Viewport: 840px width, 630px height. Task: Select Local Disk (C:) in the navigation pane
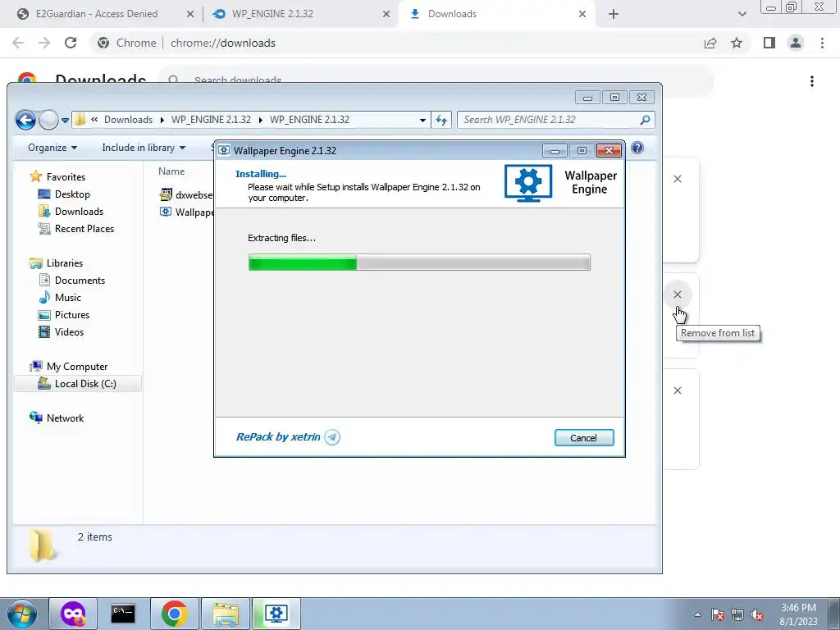pos(77,384)
